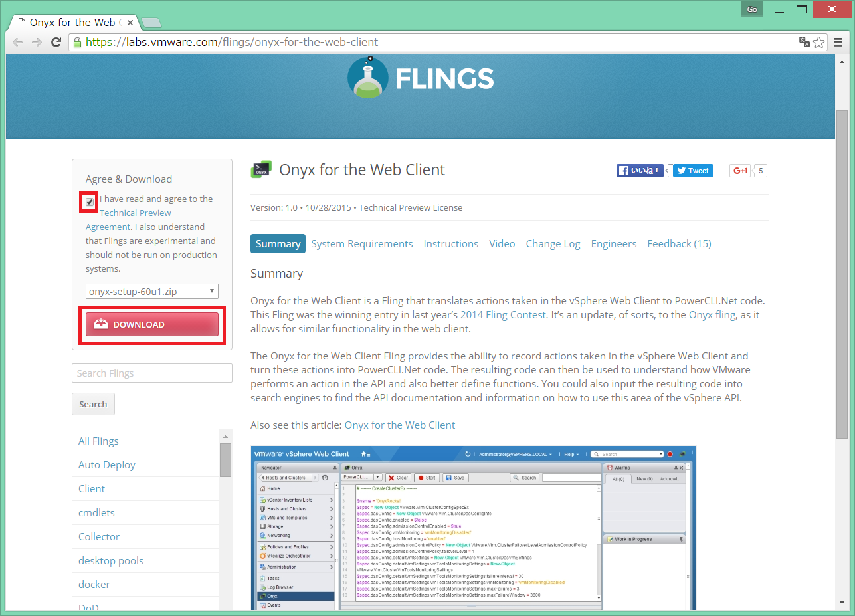Select All Flings in the category list

(x=98, y=441)
